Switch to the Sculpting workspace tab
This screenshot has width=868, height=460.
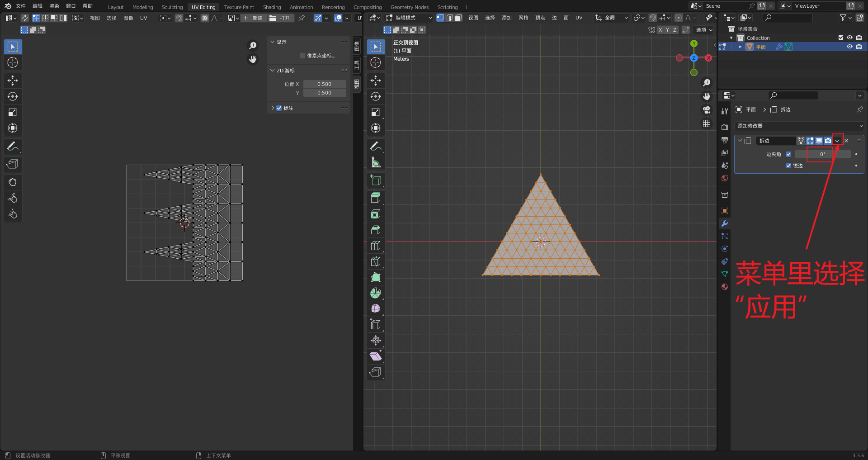(x=172, y=7)
